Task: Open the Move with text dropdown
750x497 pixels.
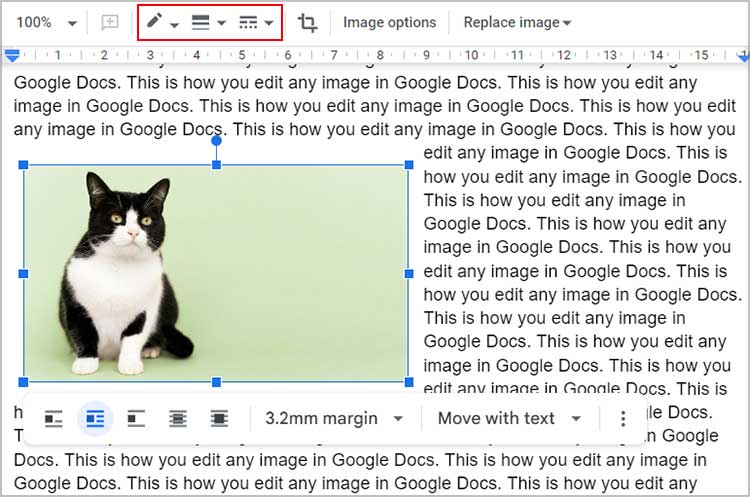Action: 509,419
